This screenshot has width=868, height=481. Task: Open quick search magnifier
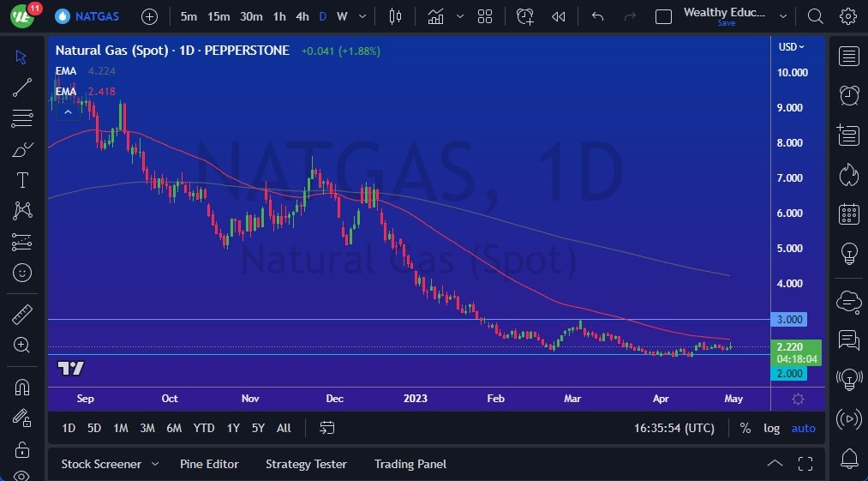[816, 16]
